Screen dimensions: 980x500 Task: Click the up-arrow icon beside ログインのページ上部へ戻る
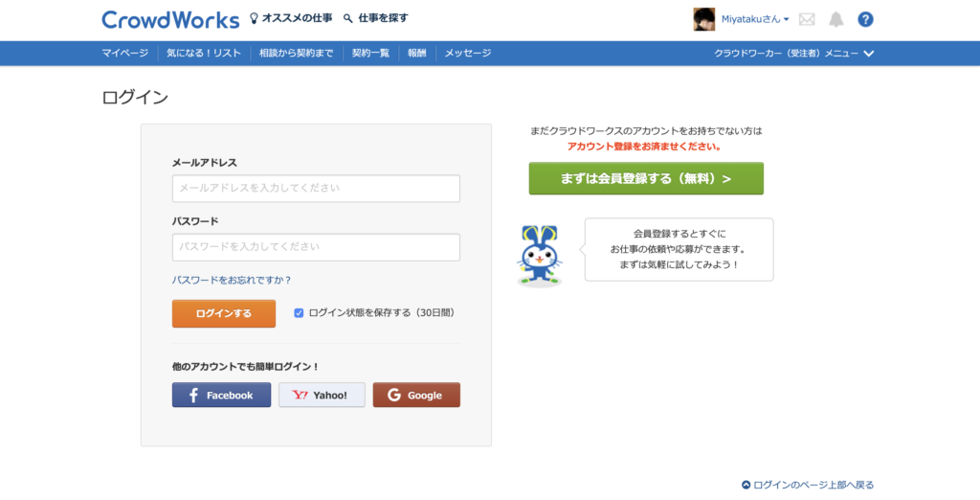click(746, 485)
